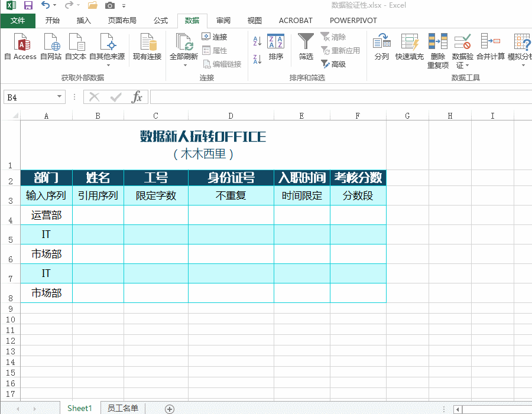Sort ascending A to Z
Viewport: 532px width, 414px height.
(257, 41)
